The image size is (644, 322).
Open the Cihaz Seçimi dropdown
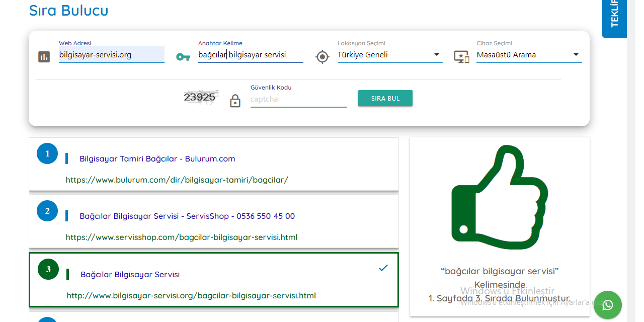529,55
